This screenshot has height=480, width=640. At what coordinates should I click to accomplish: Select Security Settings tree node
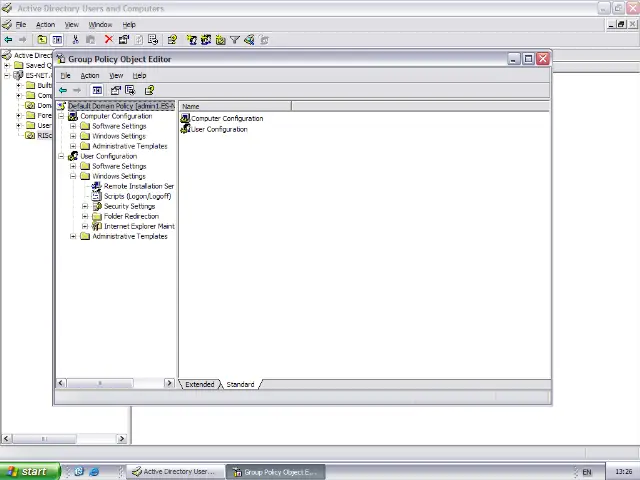click(x=129, y=207)
